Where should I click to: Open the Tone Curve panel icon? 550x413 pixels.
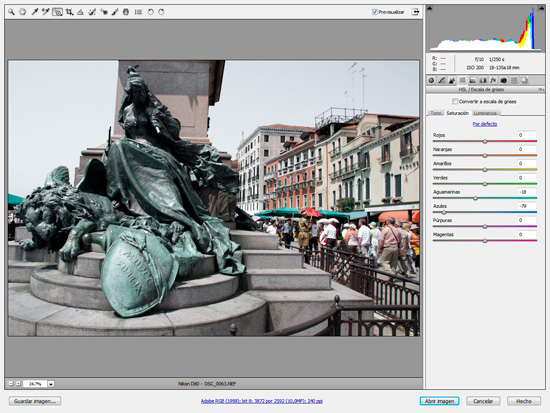click(x=442, y=80)
